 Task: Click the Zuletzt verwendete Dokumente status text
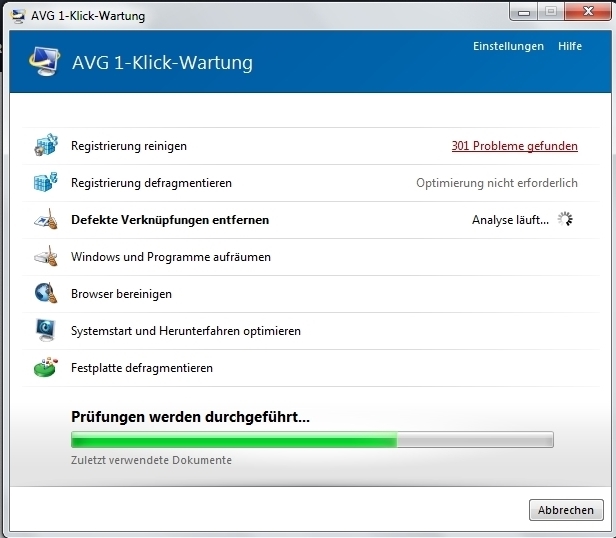tap(151, 460)
